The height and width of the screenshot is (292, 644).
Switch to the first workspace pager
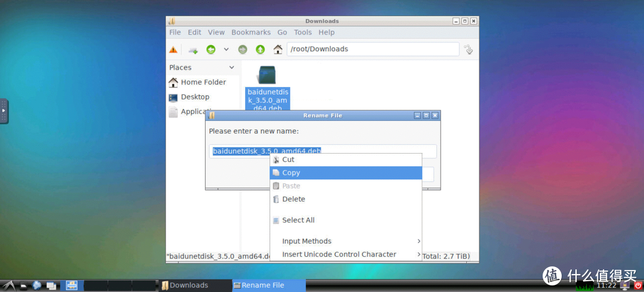point(72,285)
